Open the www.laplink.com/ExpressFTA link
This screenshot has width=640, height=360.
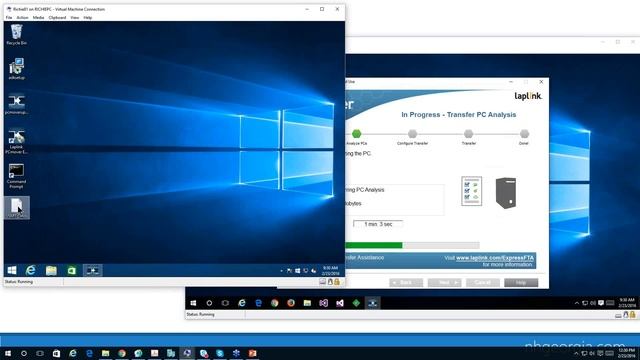[x=495, y=258]
